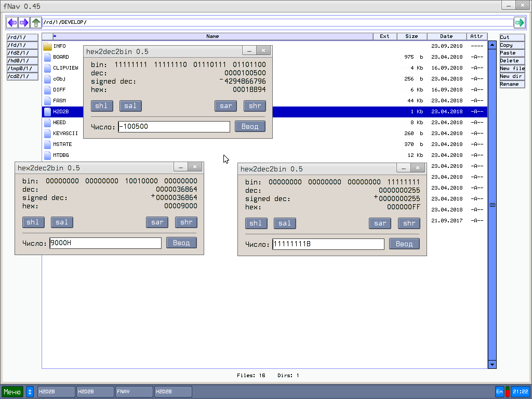532x399 pixels.
Task: Click Ввод in the 9000H converter window
Action: (x=181, y=243)
